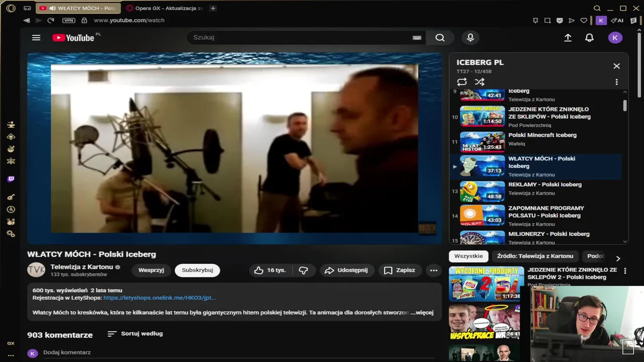This screenshot has width=644, height=362.
Task: Open the browser tab search magnifier
Action: [597, 8]
